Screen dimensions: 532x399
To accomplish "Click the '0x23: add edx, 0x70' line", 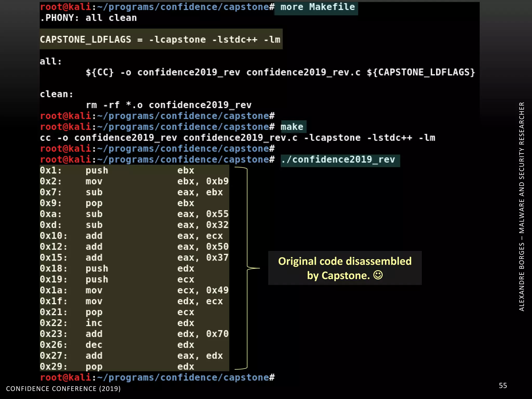I will tap(134, 334).
